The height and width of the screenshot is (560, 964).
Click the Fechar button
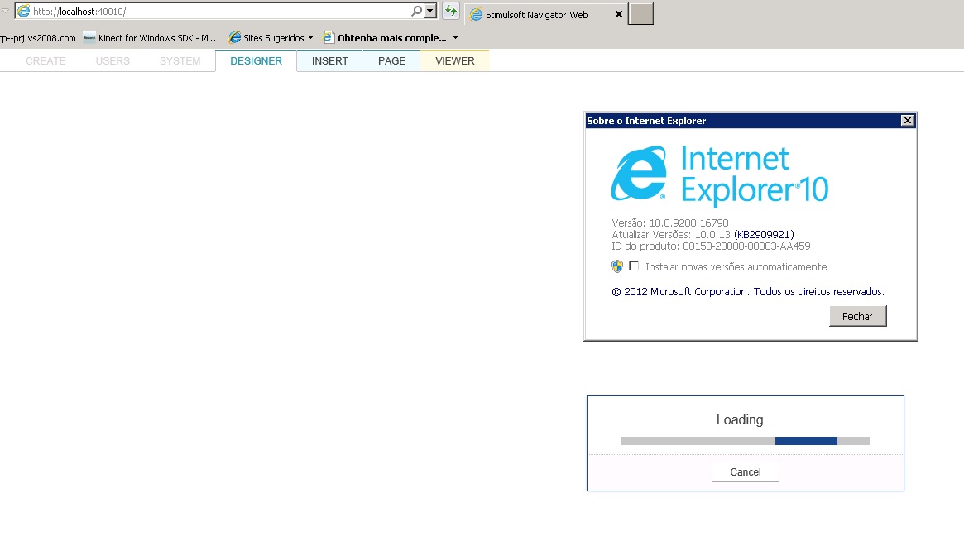(857, 316)
